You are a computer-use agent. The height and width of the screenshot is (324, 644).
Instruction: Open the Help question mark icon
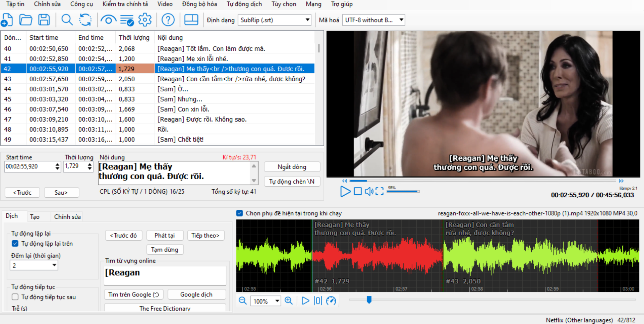point(168,20)
